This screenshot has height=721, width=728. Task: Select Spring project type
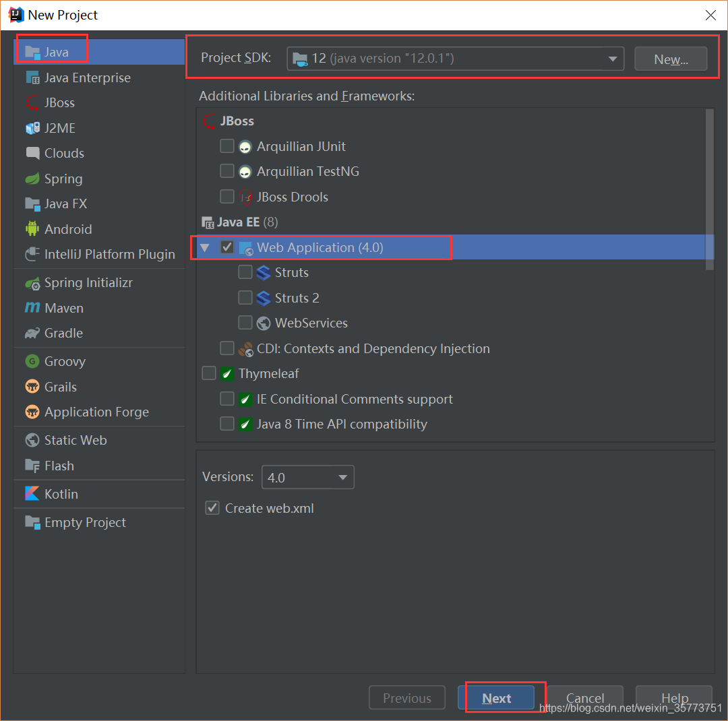[x=99, y=179]
